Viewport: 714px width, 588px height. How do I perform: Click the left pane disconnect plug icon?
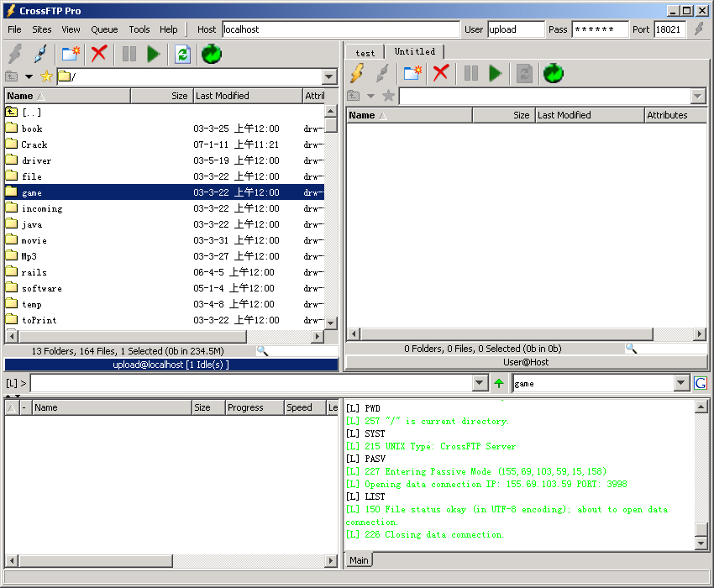point(40,55)
